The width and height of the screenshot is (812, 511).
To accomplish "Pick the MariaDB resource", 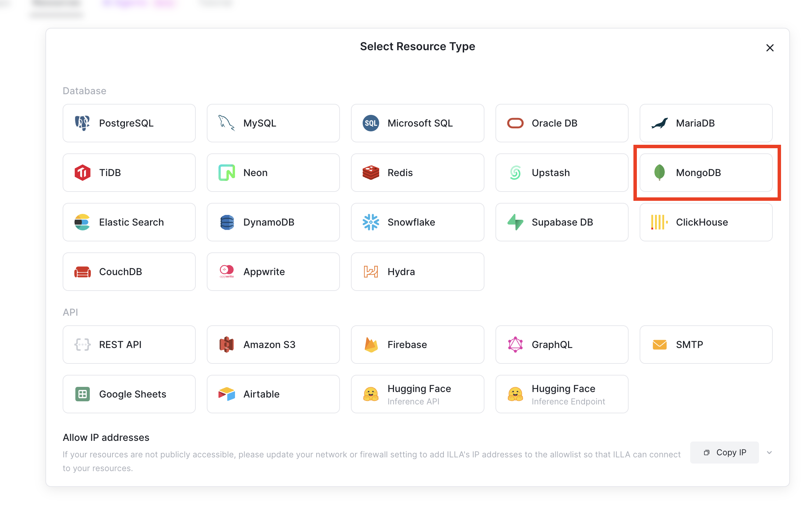I will [x=705, y=123].
